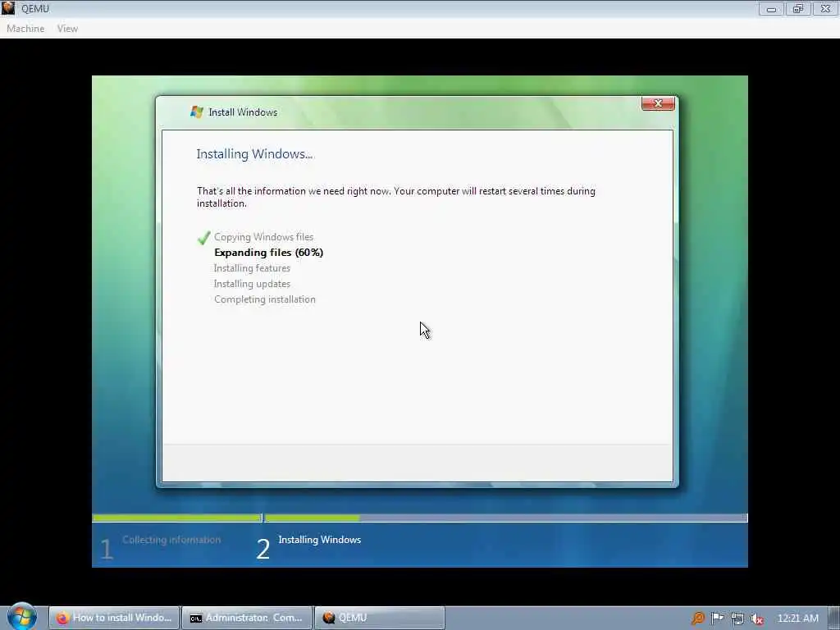Restore down the QEMU window
The height and width of the screenshot is (630, 840).
click(x=798, y=8)
